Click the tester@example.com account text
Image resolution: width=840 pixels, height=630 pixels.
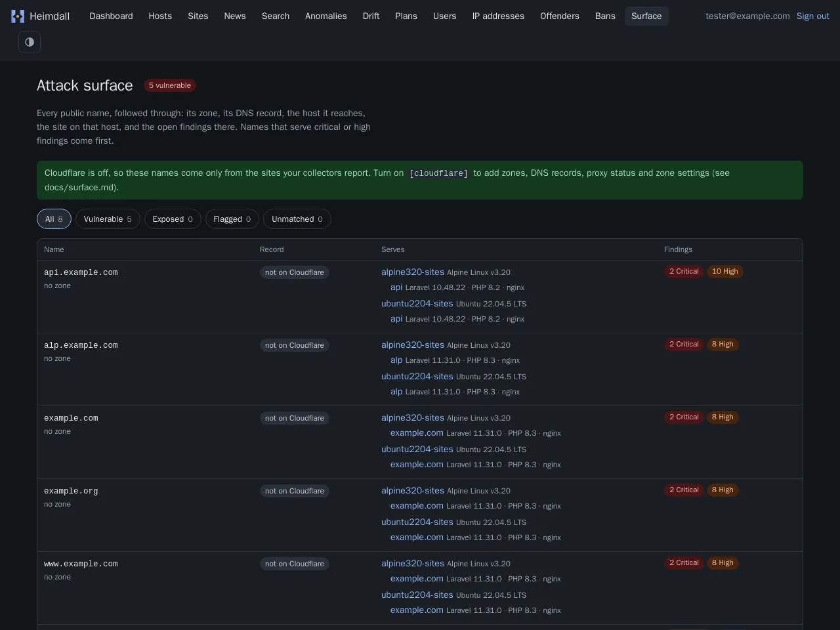click(747, 16)
